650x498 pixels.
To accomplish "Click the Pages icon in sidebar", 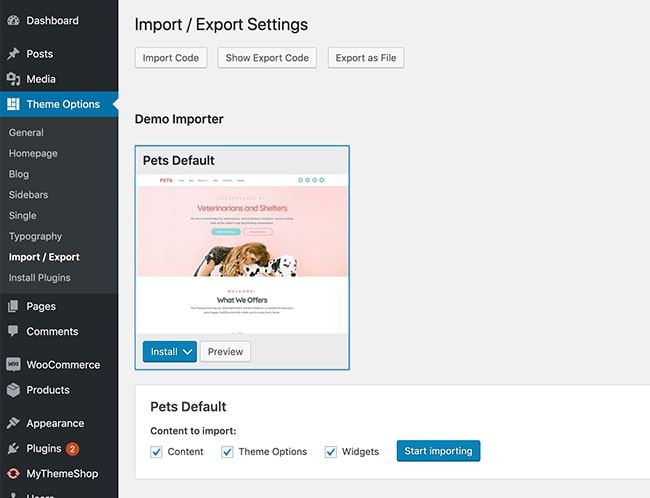I will click(13, 306).
